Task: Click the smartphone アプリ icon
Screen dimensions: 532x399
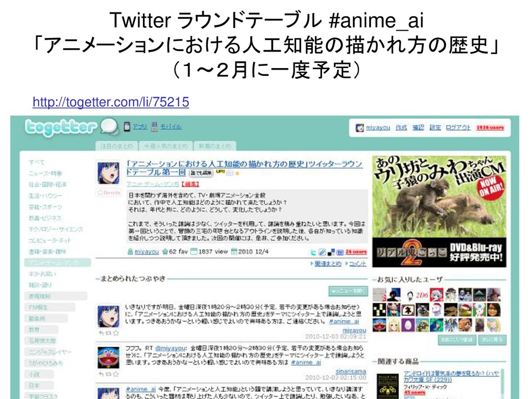Action: [127, 127]
